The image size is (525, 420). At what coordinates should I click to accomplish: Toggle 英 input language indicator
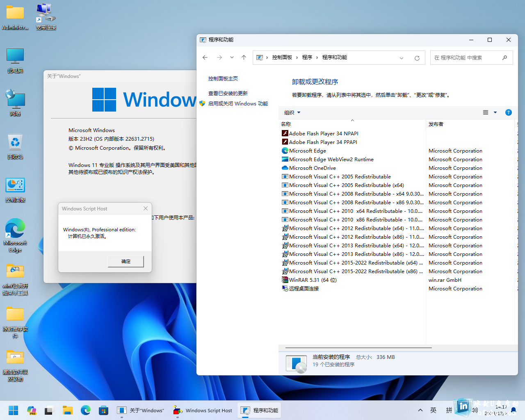click(x=434, y=410)
